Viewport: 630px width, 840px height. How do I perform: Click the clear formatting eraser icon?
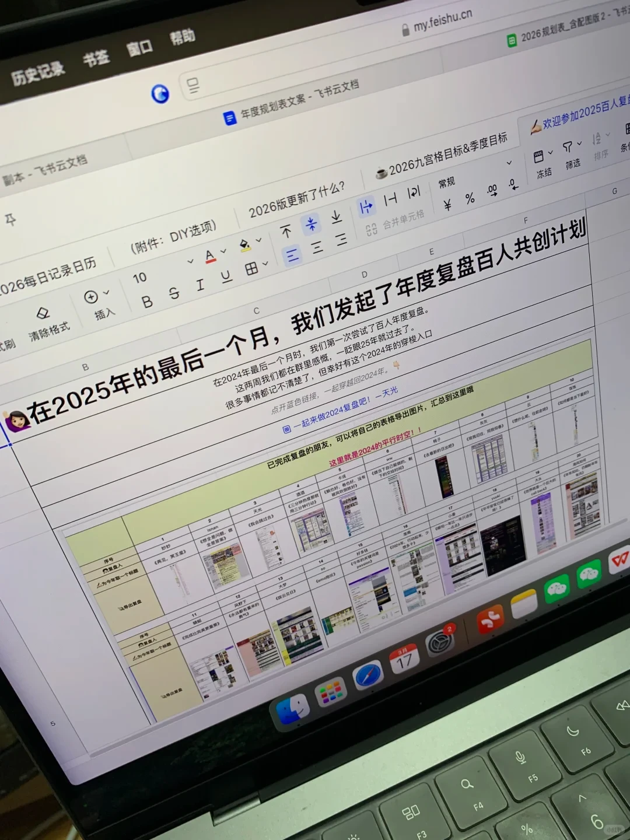43,313
